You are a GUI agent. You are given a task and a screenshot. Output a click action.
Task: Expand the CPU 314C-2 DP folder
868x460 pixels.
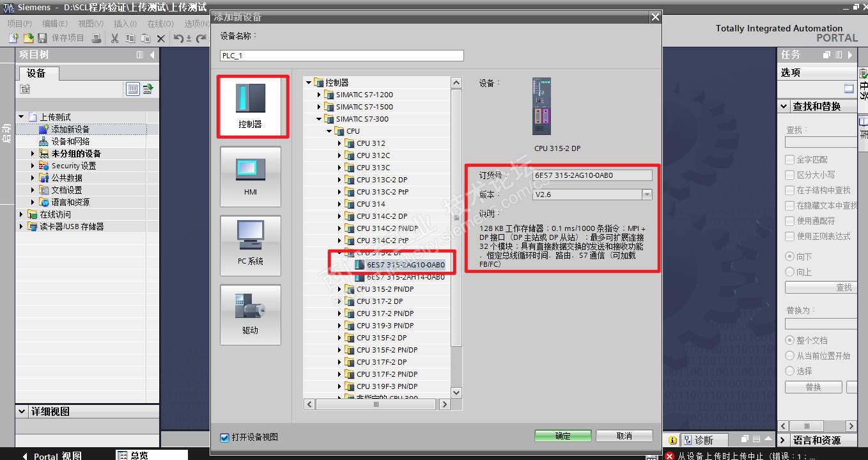pos(339,216)
